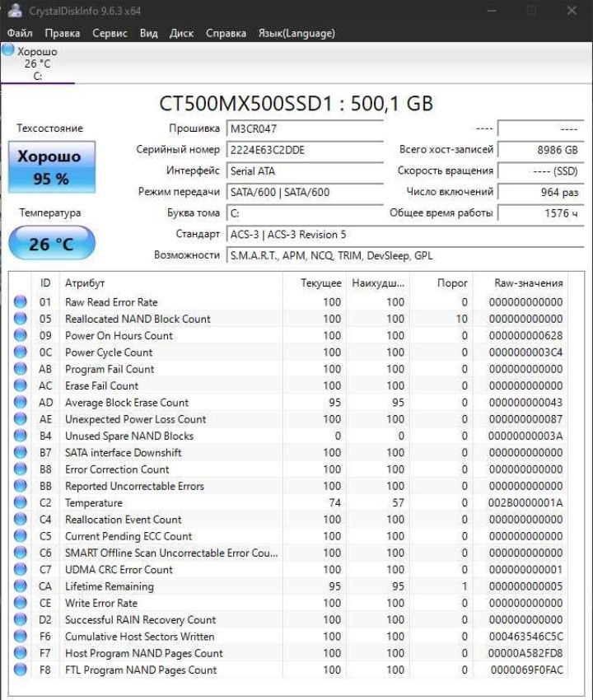Click the status orb for Lifetime Remaining
Viewport: 593px width, 700px height.
[20, 586]
